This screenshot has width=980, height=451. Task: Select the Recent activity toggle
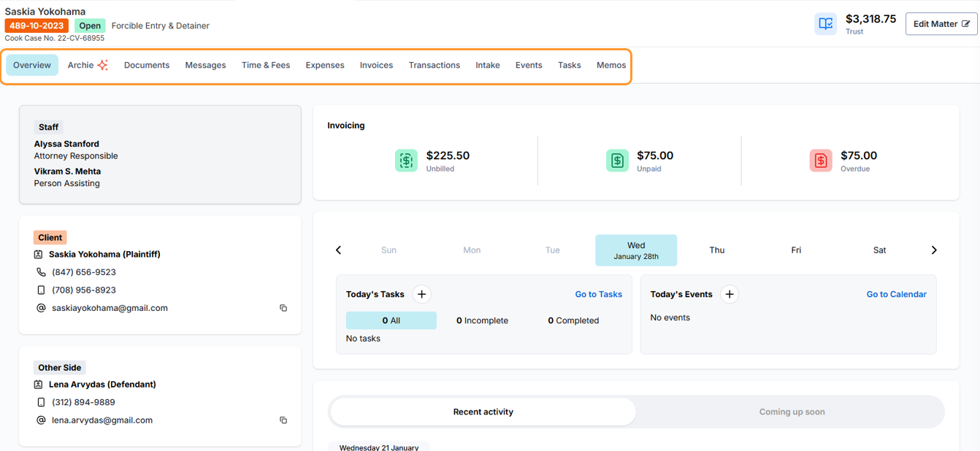483,412
